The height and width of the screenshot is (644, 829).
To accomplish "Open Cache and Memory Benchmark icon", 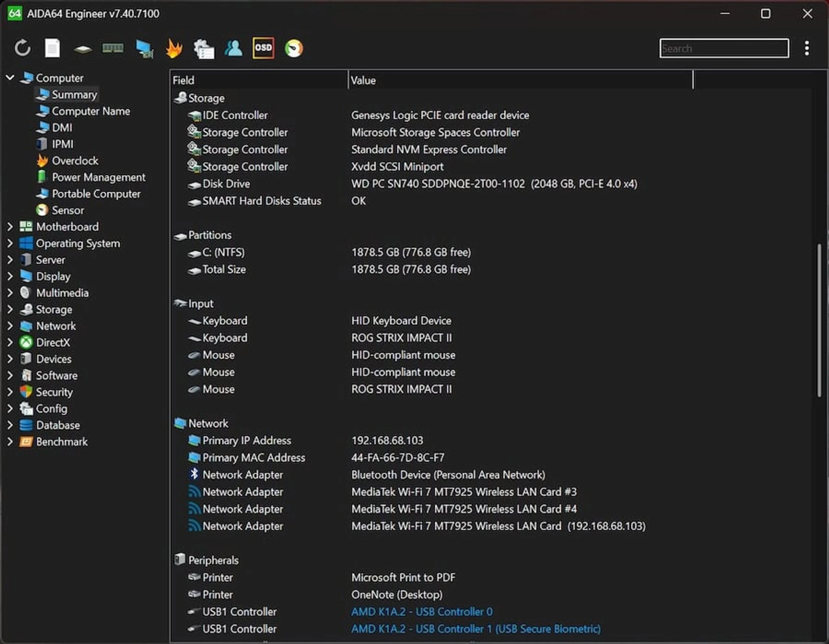I will (x=113, y=48).
